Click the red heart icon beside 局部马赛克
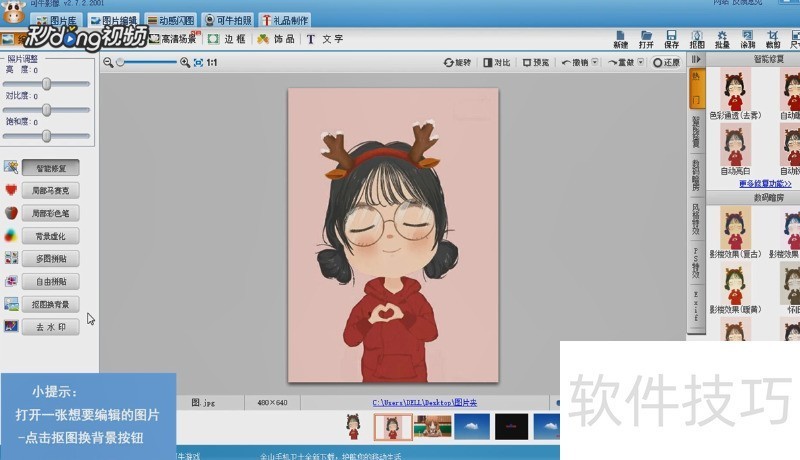This screenshot has height=460, width=800. point(11,190)
